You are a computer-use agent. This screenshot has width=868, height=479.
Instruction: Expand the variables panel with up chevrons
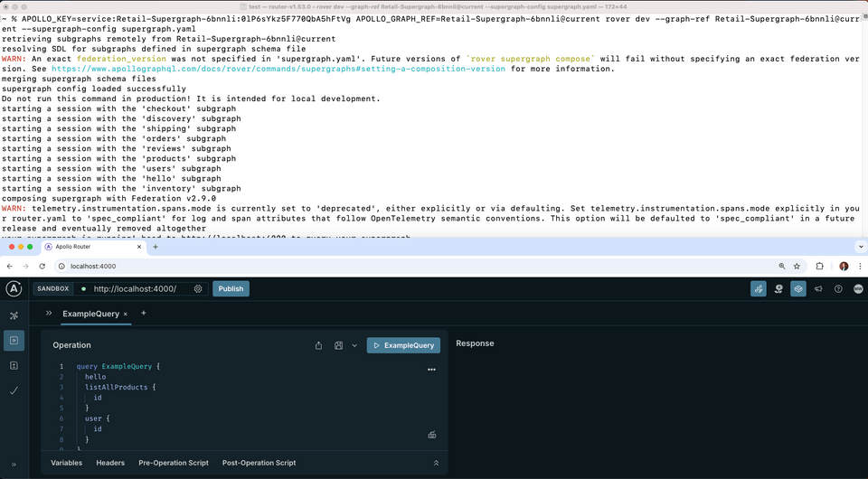click(x=436, y=463)
